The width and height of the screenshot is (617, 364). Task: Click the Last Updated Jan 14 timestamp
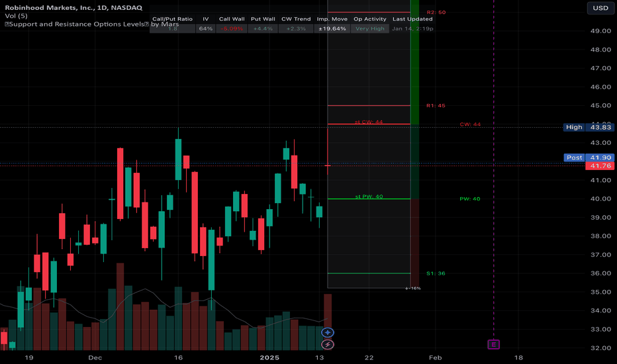pyautogui.click(x=412, y=28)
